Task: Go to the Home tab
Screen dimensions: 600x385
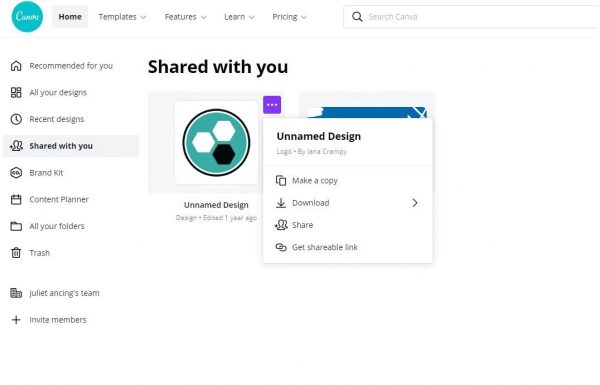Action: coord(70,17)
